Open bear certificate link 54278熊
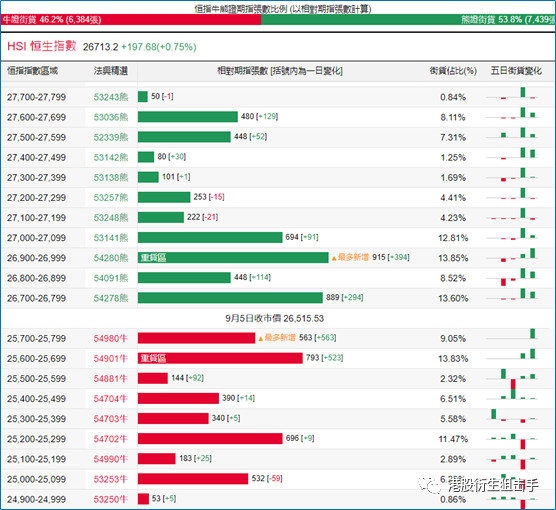This screenshot has height=510, width=556. coord(111,298)
